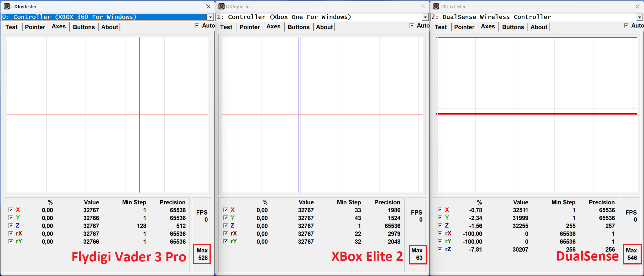Image resolution: width=644 pixels, height=276 pixels.
Task: Switch to Axes tab in DualSense window
Action: 488,26
